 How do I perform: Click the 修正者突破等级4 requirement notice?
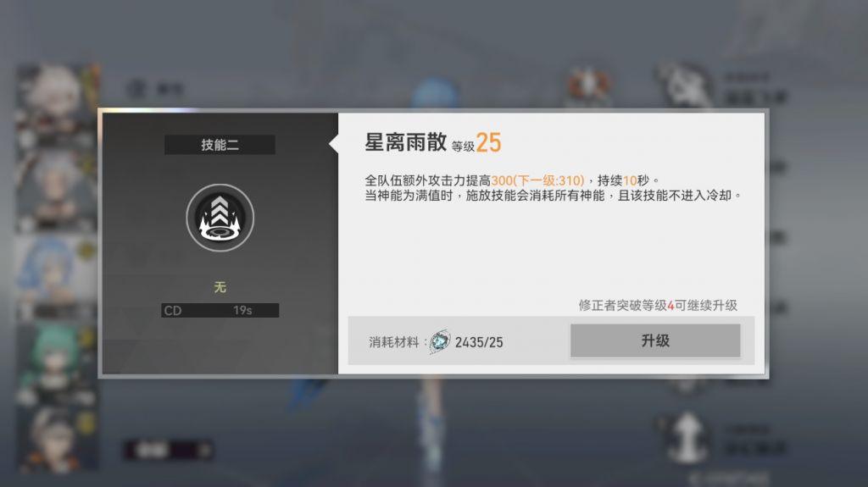point(658,306)
